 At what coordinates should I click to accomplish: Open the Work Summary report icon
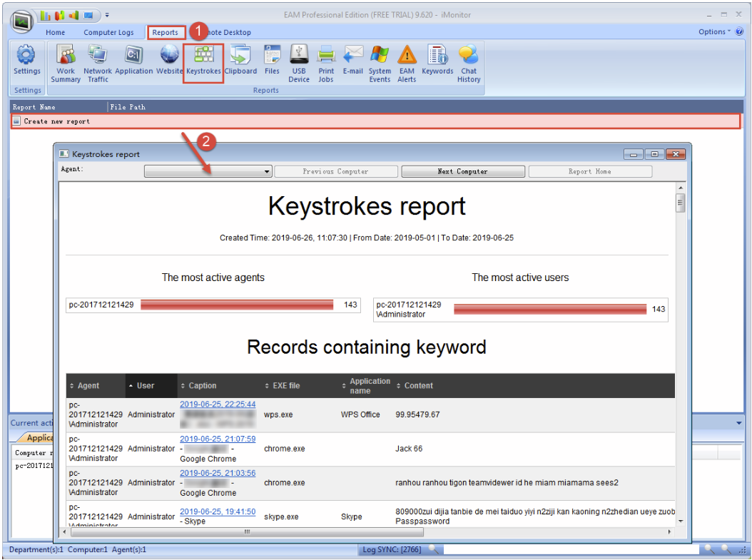click(66, 63)
